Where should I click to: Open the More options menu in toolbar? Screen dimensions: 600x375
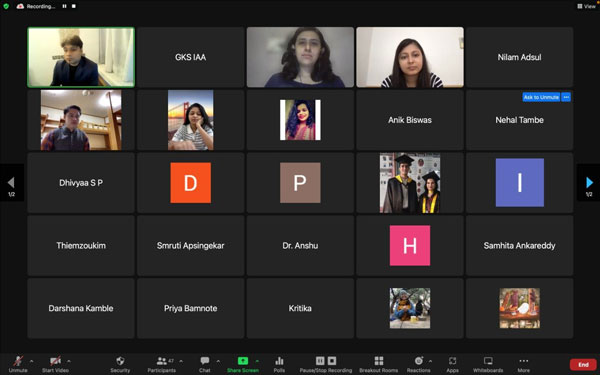(x=523, y=364)
